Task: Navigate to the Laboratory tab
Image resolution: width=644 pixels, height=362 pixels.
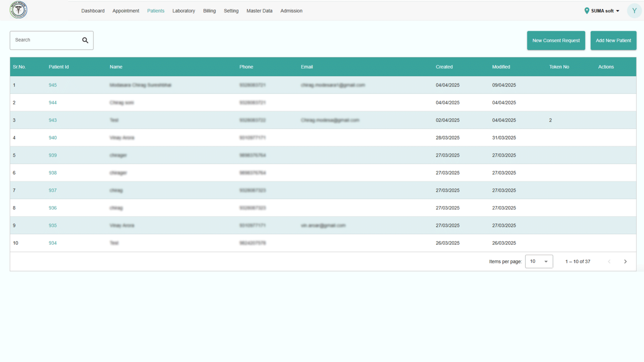Action: coord(183,10)
